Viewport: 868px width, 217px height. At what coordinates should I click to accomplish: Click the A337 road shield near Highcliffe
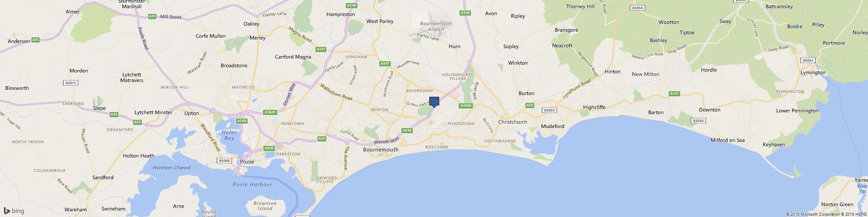(674, 93)
